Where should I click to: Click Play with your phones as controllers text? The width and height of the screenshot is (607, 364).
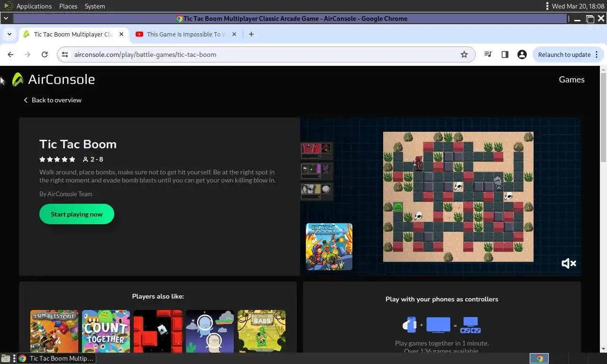coord(442,299)
